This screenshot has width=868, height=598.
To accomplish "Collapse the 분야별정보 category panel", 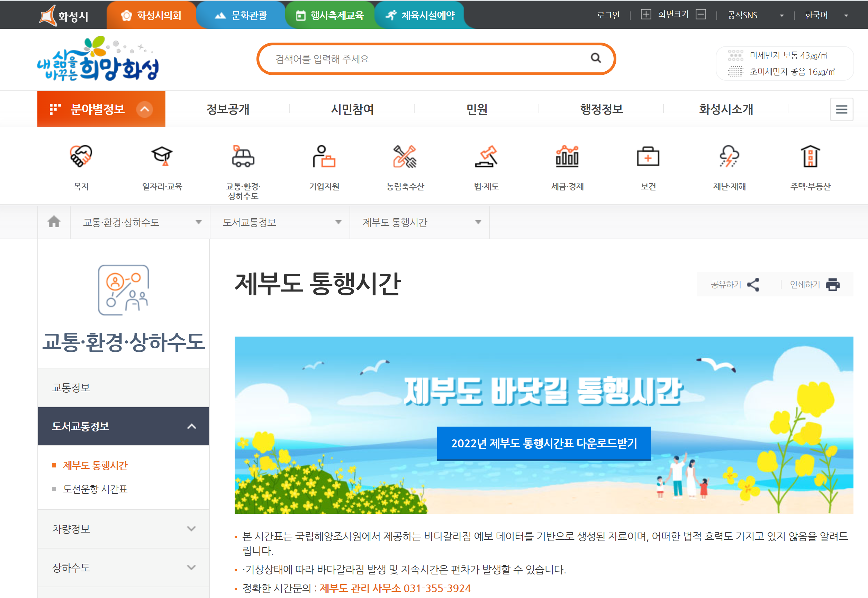I will tap(145, 109).
